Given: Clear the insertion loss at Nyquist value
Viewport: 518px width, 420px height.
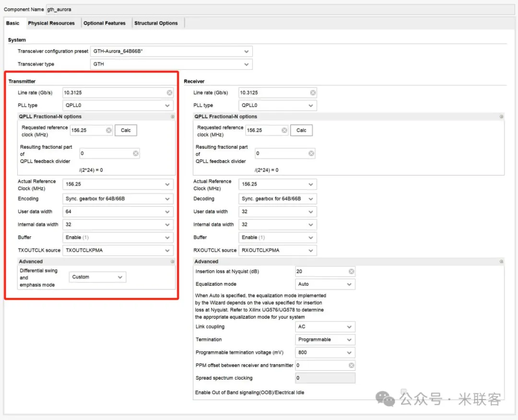Looking at the screenshot, I should [x=351, y=271].
